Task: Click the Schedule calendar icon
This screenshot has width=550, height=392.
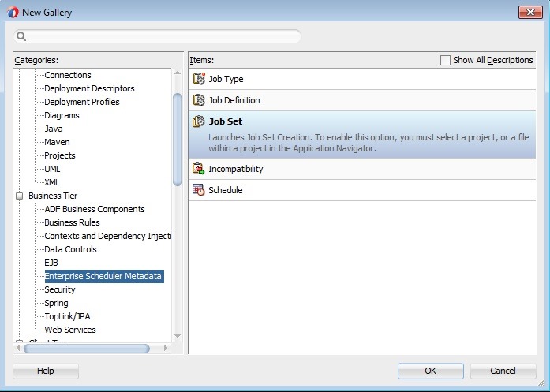Action: point(199,190)
